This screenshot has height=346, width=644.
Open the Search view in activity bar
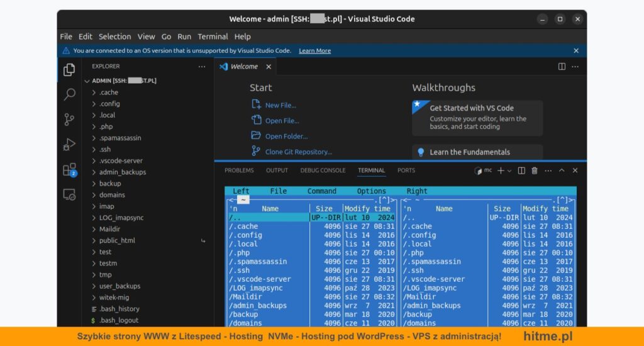69,94
